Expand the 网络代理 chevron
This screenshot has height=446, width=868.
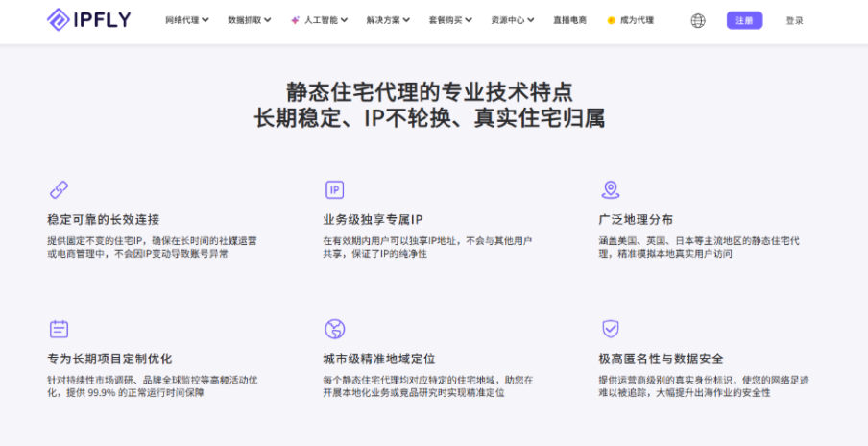(x=205, y=20)
